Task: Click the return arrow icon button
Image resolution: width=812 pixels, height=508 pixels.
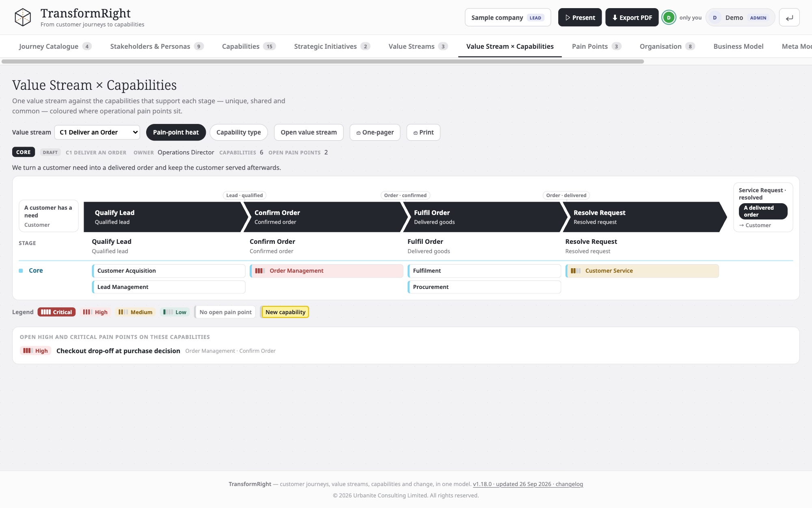Action: (789, 17)
